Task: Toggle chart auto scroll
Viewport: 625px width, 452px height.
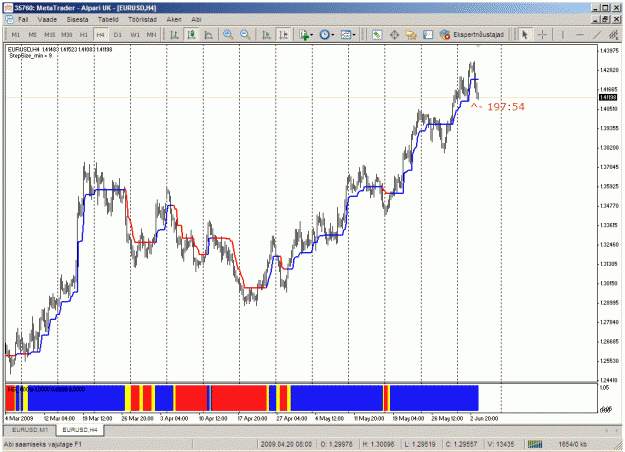Action: click(266, 35)
